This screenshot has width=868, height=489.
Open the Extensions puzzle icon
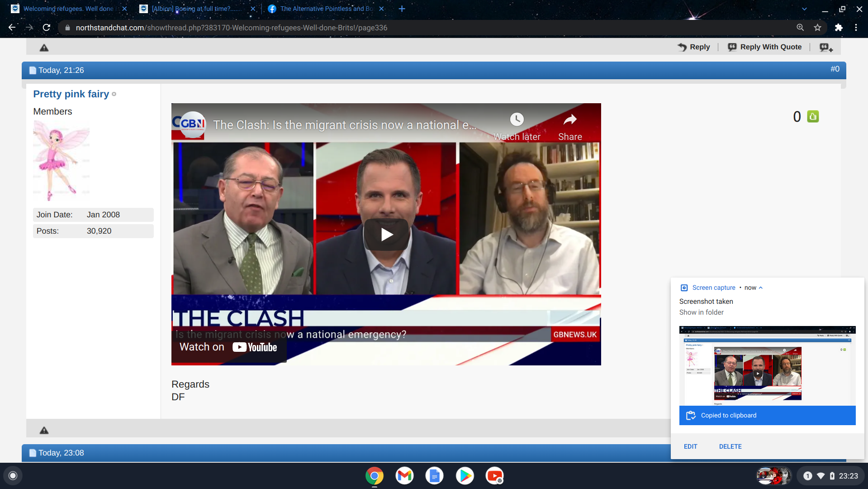pos(839,28)
